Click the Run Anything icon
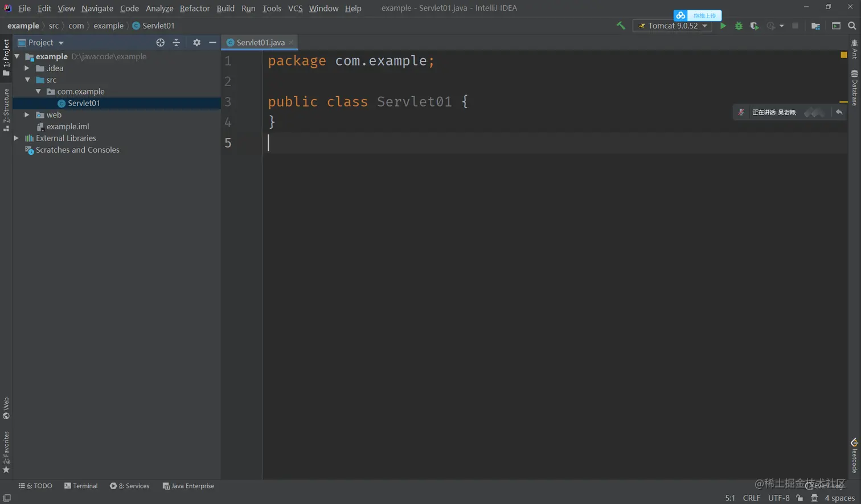This screenshot has height=504, width=861. tap(836, 26)
